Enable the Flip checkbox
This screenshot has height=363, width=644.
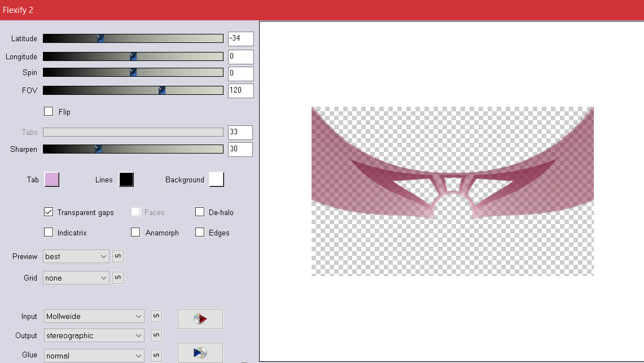tap(49, 111)
